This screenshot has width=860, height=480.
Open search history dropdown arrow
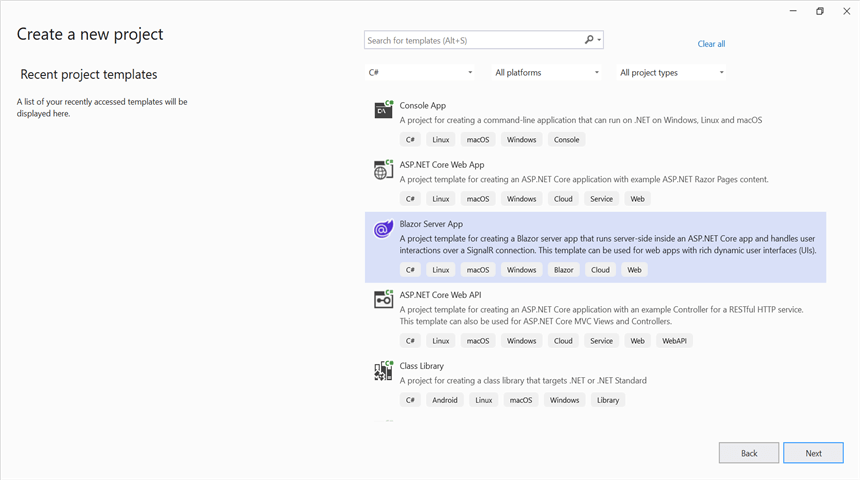click(599, 41)
